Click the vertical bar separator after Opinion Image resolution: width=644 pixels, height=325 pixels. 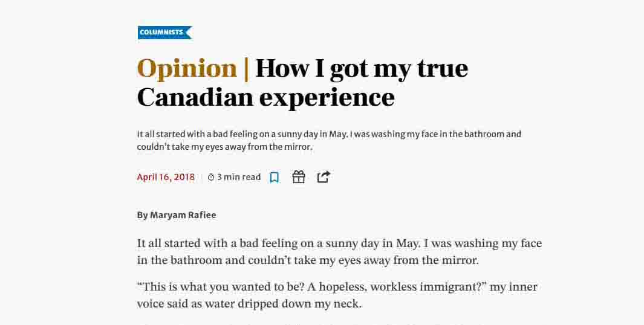(x=247, y=69)
